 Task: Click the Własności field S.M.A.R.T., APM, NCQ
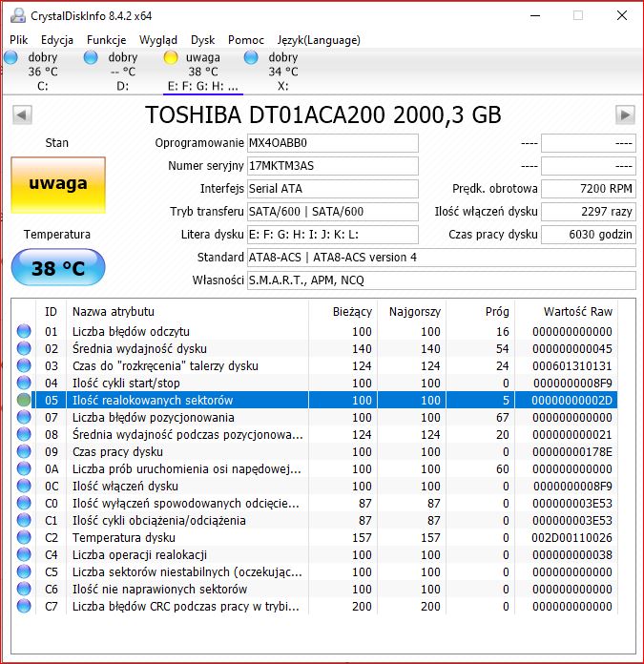(442, 280)
